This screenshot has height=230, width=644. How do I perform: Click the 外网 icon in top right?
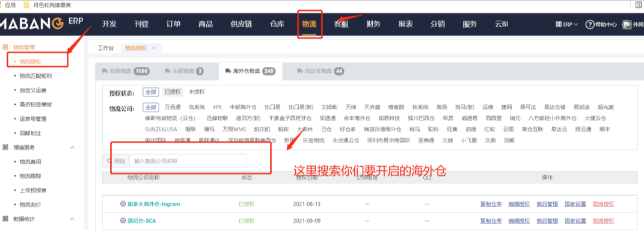pos(627,24)
